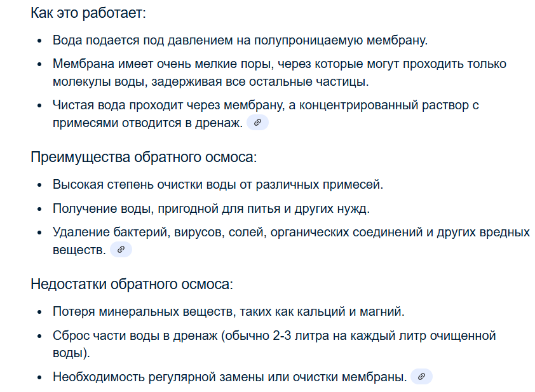Open source link after 'отводится в дренаж'
Image resolution: width=535 pixels, height=392 pixels.
tap(257, 123)
